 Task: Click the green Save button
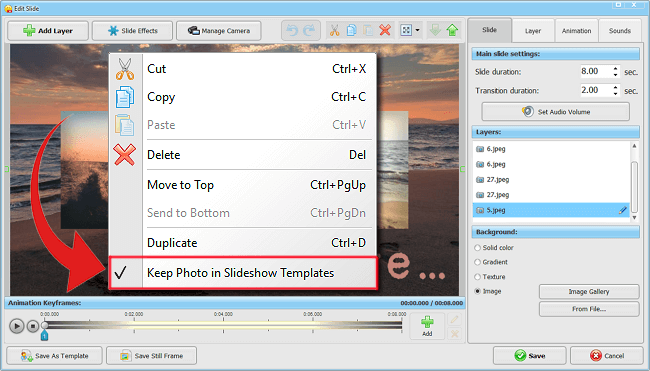529,356
